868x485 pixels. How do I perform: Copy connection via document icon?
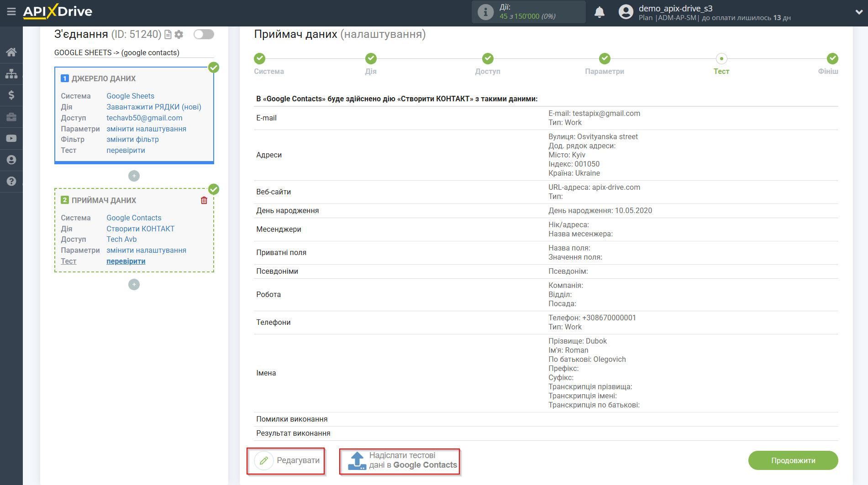point(168,34)
